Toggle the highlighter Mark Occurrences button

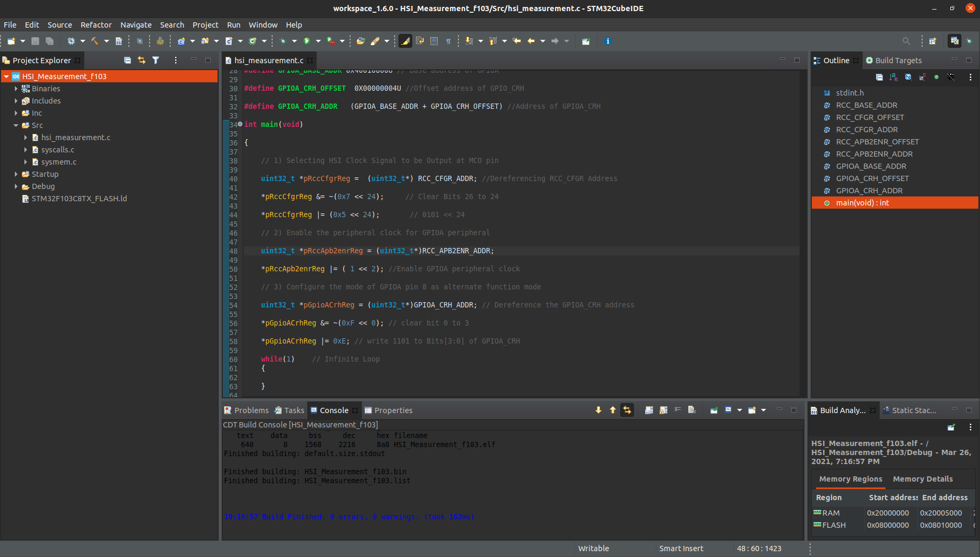coord(405,41)
